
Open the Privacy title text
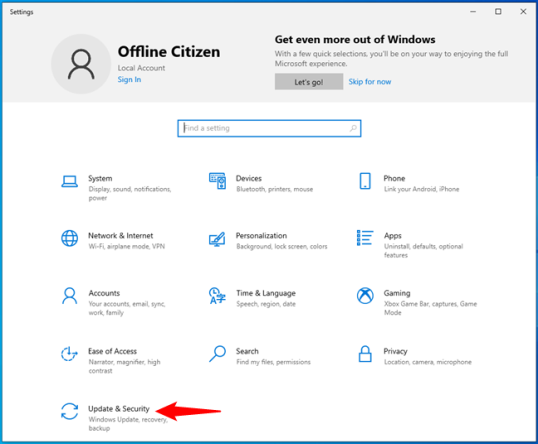click(x=395, y=351)
